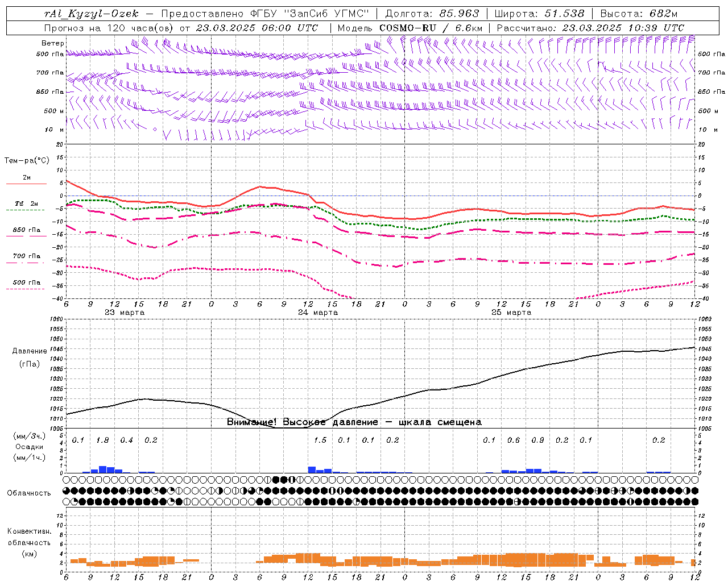This screenshot has width=728, height=582.
Task: Click the 1.8 precipitation amount
Action: pyautogui.click(x=102, y=440)
